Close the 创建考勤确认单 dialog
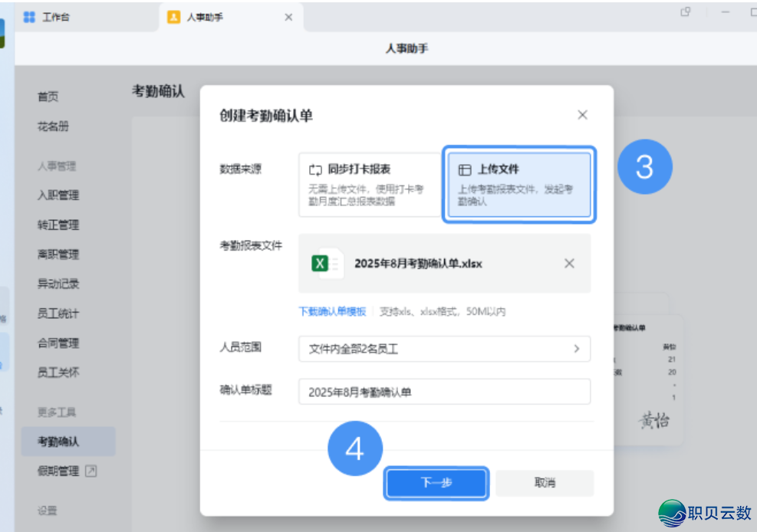757x532 pixels. point(582,115)
